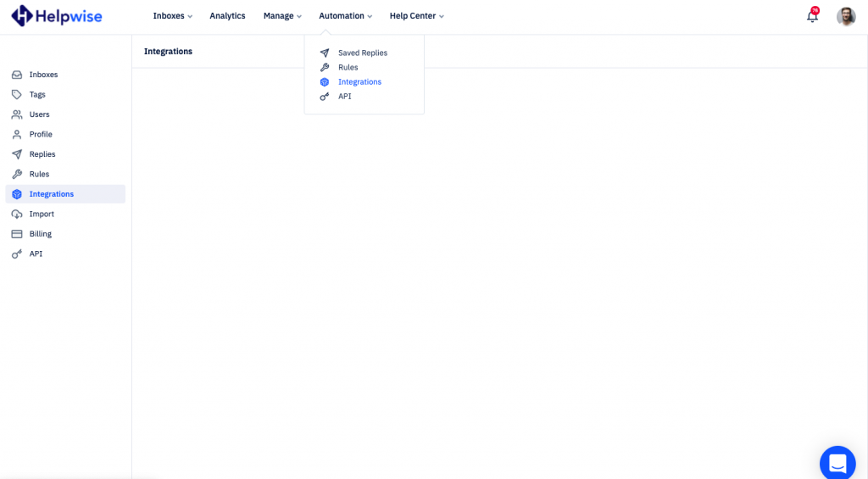
Task: Open the notifications bell
Action: pyautogui.click(x=812, y=17)
